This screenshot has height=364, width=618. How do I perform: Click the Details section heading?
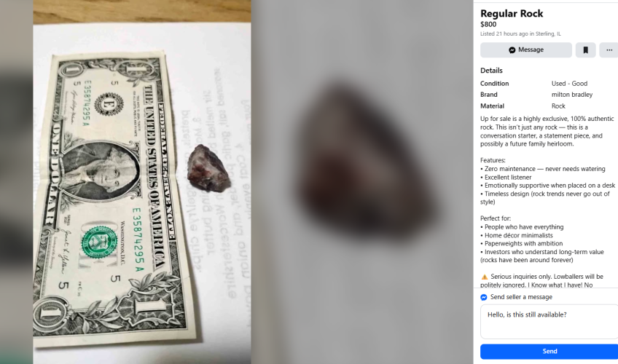491,71
